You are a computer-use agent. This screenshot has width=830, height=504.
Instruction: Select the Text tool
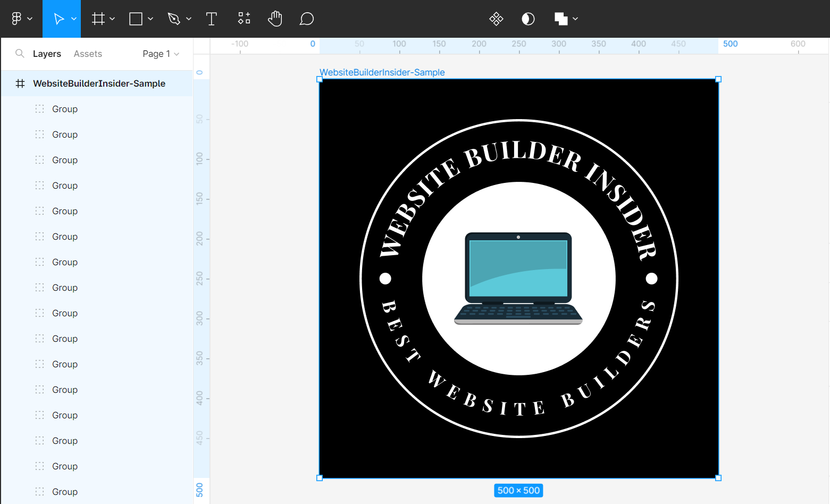(x=212, y=19)
